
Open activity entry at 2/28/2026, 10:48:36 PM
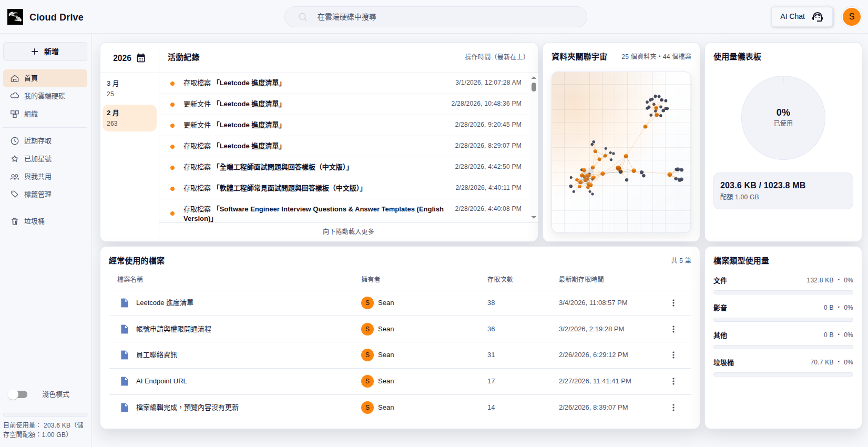(x=344, y=104)
